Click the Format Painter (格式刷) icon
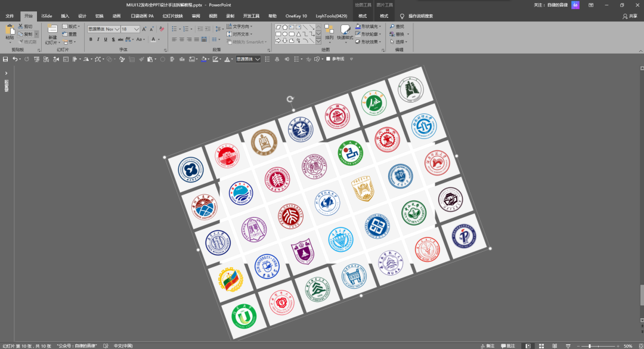Viewport: 644px width, 349px height. [20, 42]
